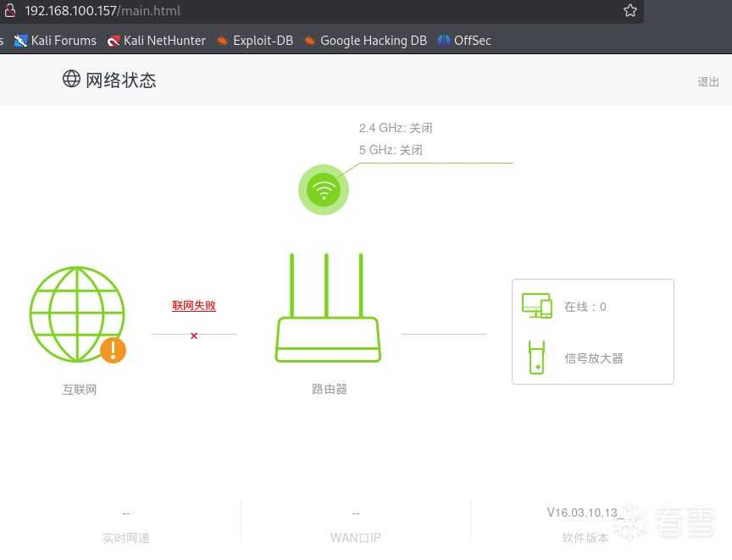
Task: Click the 信号放大器 extender icon
Action: click(536, 358)
